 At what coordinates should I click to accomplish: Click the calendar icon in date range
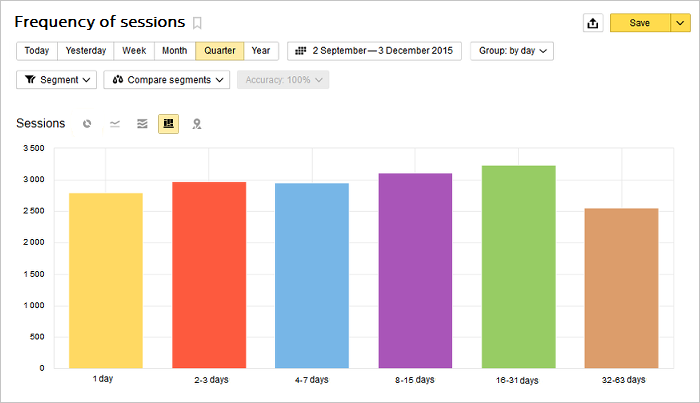point(301,51)
